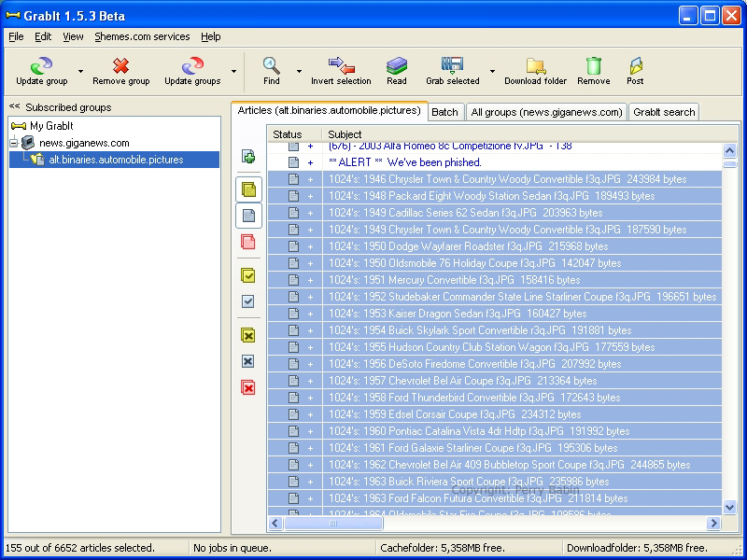Open the Download folder icon
This screenshot has width=747, height=560.
(x=535, y=65)
